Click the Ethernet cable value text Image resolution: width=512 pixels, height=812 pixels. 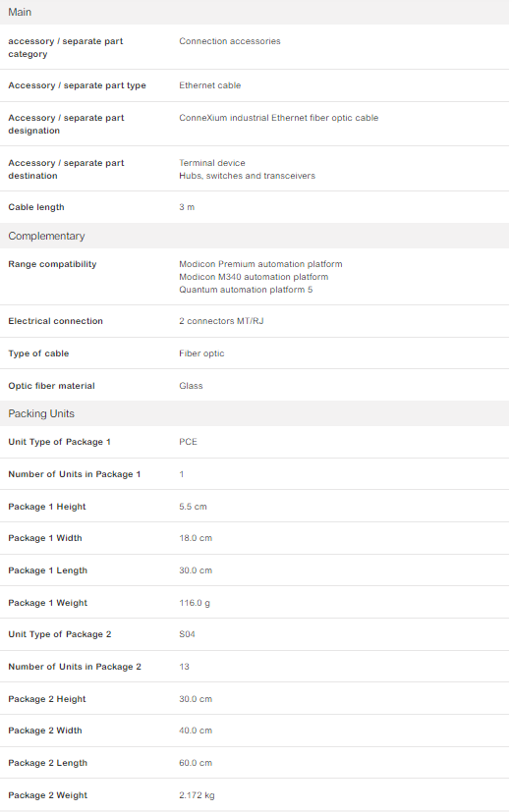[x=210, y=85]
